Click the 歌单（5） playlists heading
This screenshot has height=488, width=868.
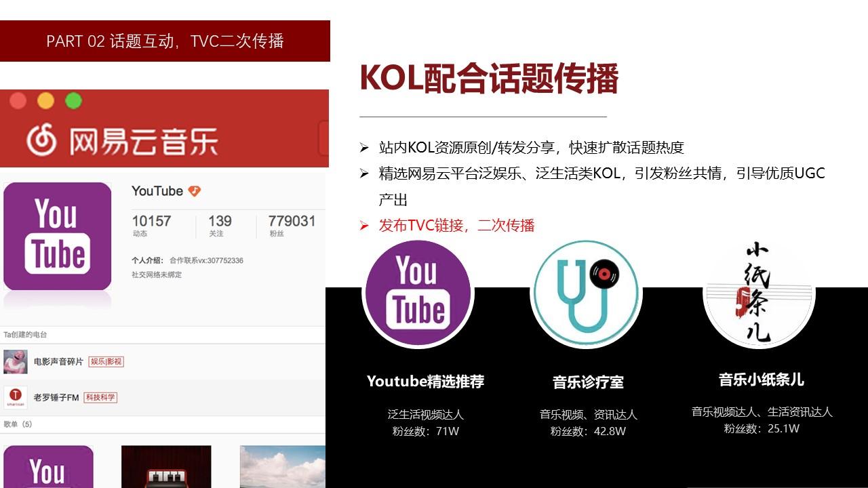coord(18,424)
